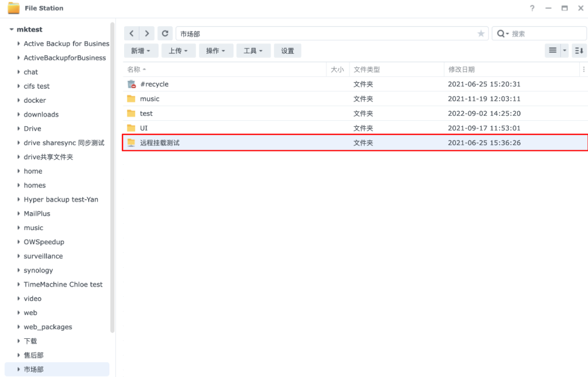Star the current 市场部 path as favorite
588x377 pixels.
481,33
